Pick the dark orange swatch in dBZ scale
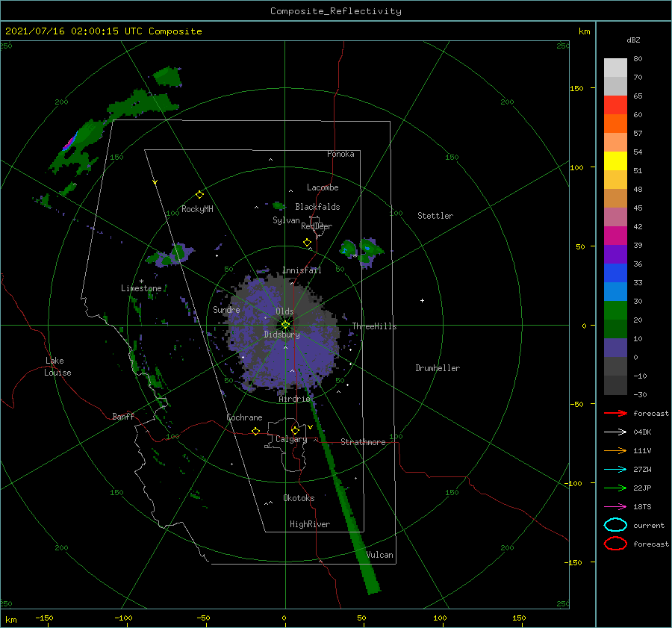This screenshot has width=672, height=628. coord(615,124)
